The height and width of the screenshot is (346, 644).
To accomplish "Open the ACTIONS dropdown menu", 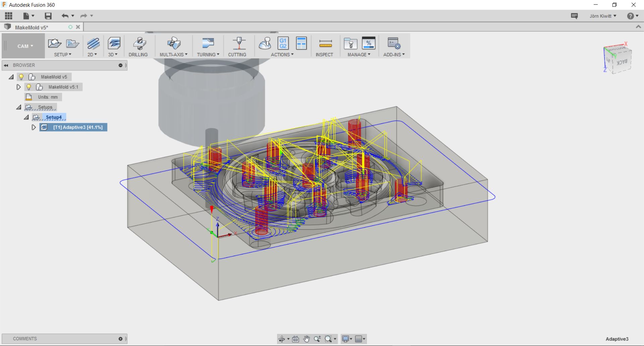I will click(282, 54).
